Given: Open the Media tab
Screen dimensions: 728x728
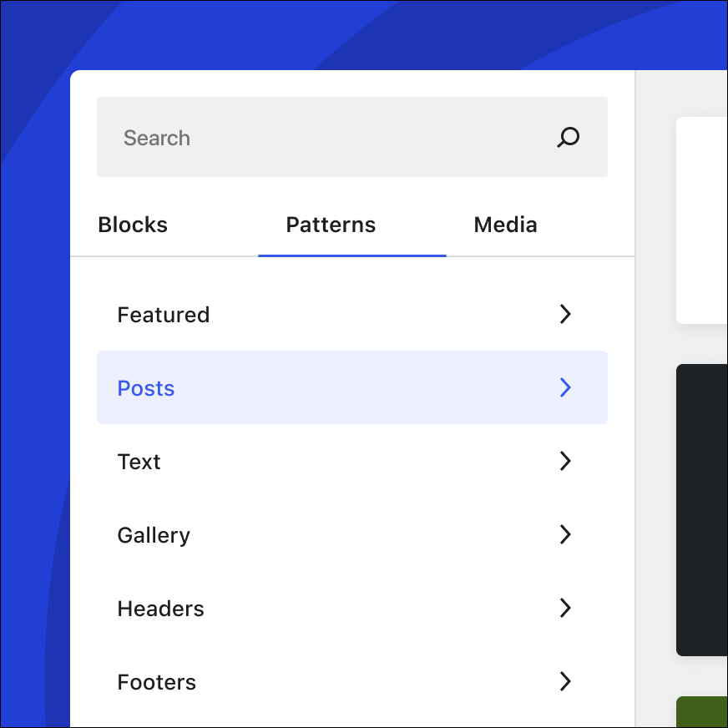Looking at the screenshot, I should click(x=505, y=225).
